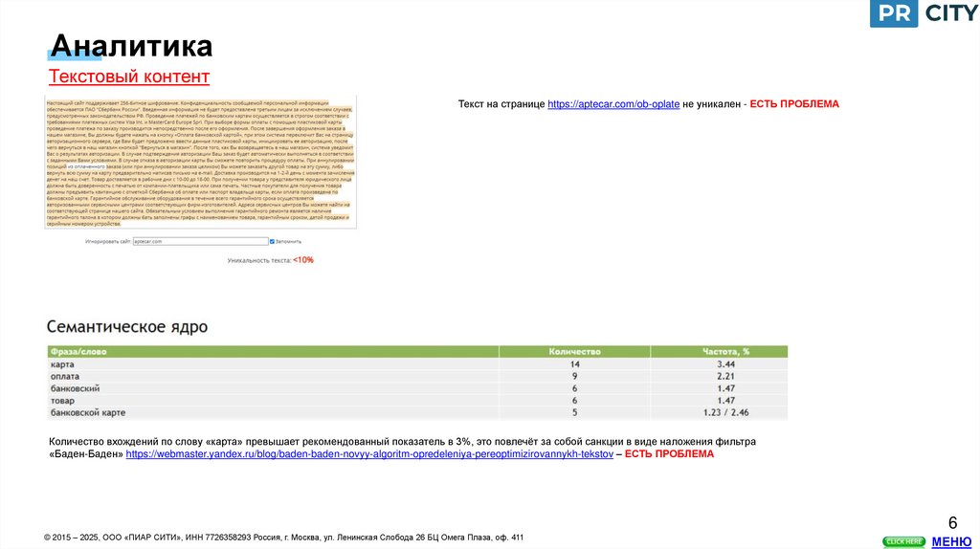The height and width of the screenshot is (549, 980).
Task: Open the Yandex webmaster Baden-Baden blog link
Action: tap(369, 454)
